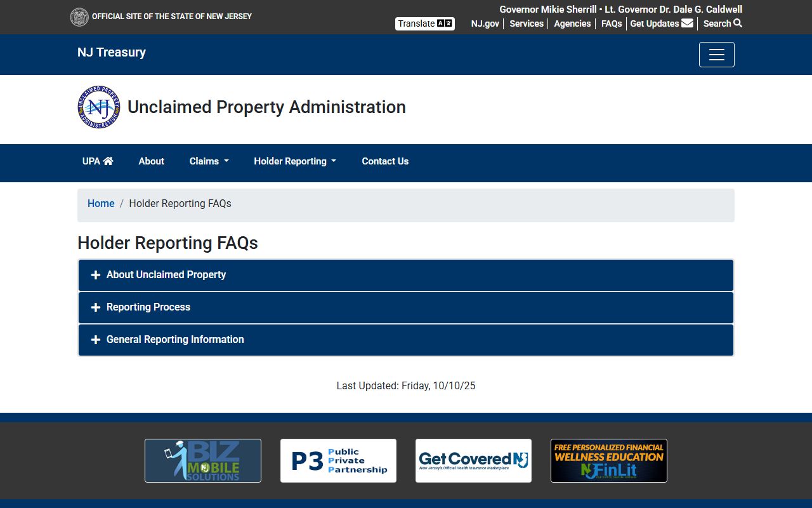Click Search with the magnifier icon
Screen dimensions: 812x508
[723, 23]
